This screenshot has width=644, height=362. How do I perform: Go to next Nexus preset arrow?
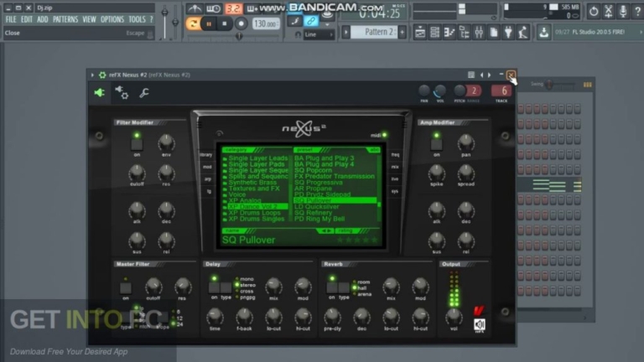pyautogui.click(x=489, y=75)
